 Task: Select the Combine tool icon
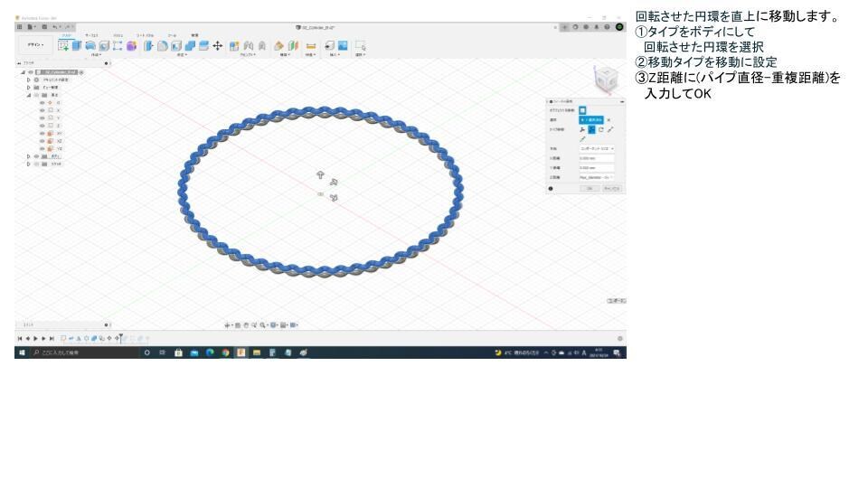(x=190, y=46)
